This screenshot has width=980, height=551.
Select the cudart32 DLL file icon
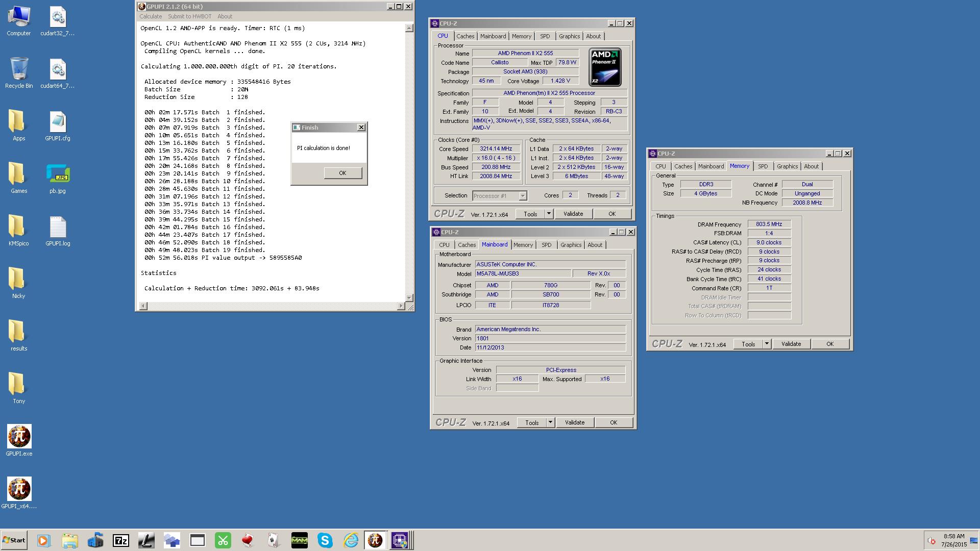[58, 21]
